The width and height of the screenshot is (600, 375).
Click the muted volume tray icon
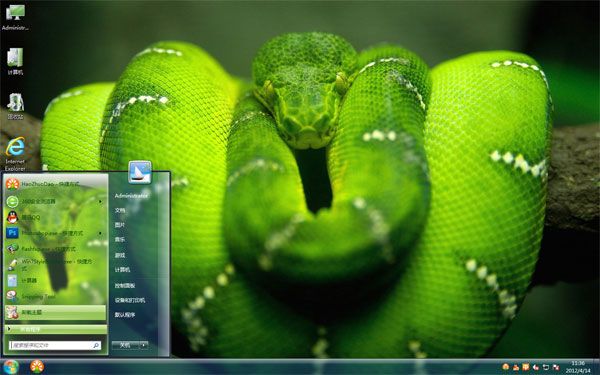(x=536, y=367)
